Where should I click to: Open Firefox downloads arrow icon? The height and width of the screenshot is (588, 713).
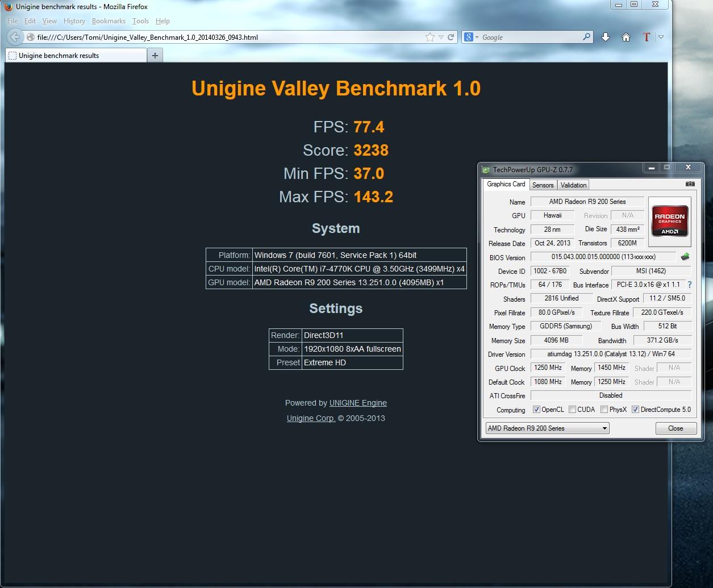pyautogui.click(x=605, y=37)
